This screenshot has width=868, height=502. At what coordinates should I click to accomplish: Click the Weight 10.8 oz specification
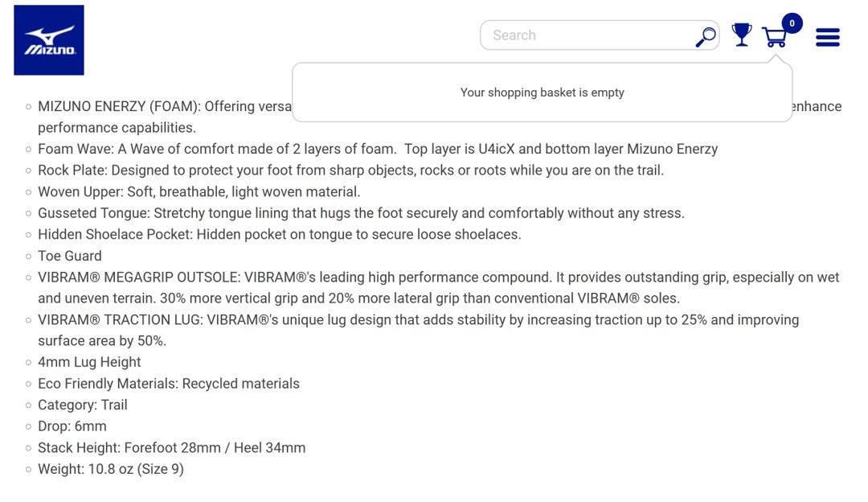pyautogui.click(x=111, y=469)
